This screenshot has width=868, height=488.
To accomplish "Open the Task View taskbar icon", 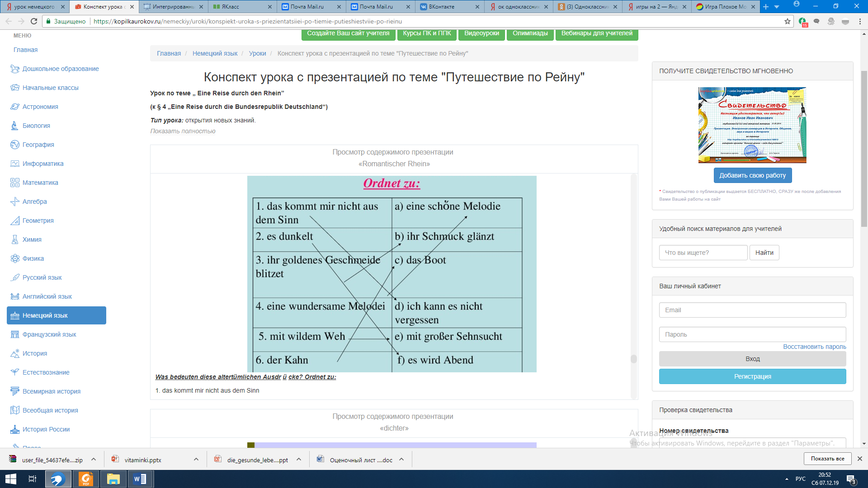I will click(x=32, y=479).
